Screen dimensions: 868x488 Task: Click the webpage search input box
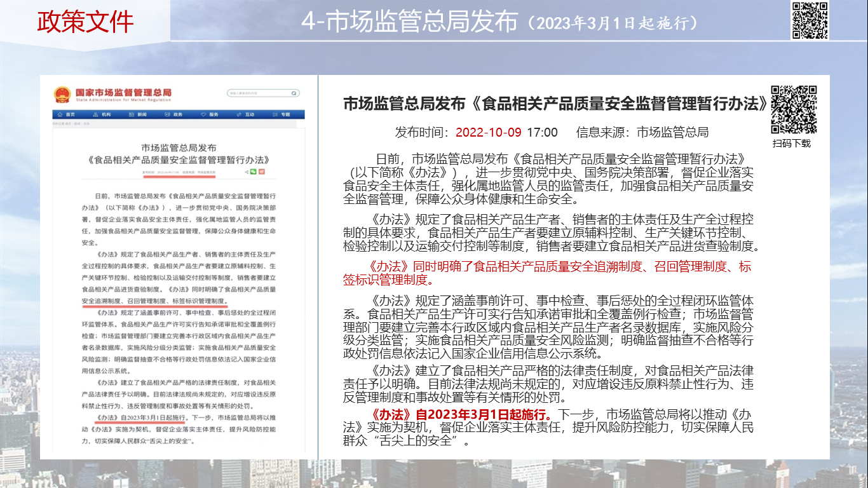click(x=263, y=93)
